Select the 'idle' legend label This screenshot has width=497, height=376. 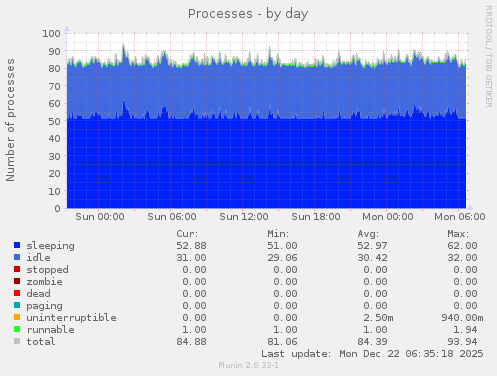coord(39,258)
